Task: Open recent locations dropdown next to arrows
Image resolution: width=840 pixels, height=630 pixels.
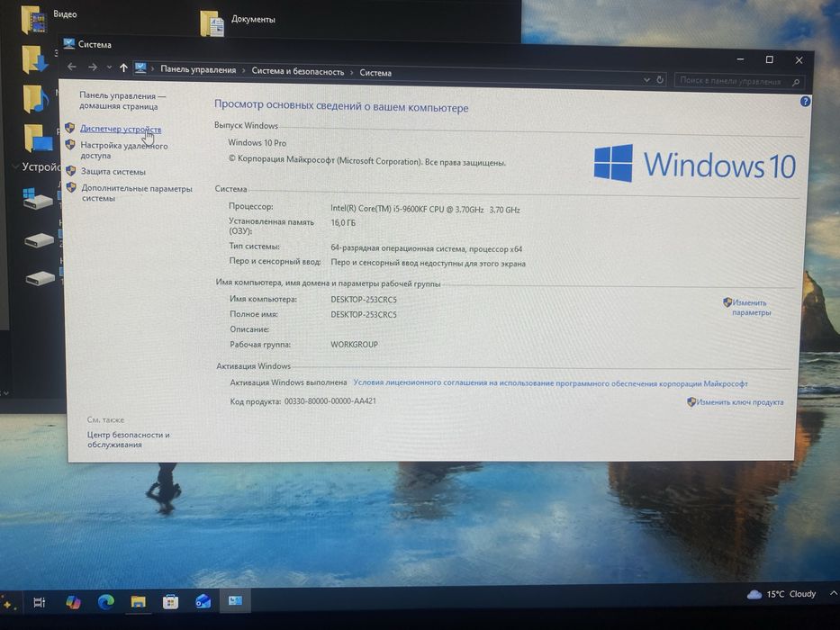Action: 109,67
